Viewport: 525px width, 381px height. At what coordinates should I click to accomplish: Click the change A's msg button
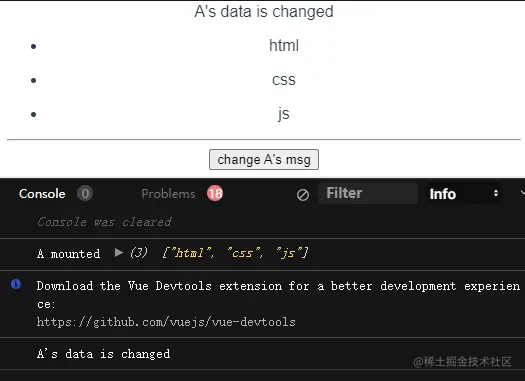point(264,159)
